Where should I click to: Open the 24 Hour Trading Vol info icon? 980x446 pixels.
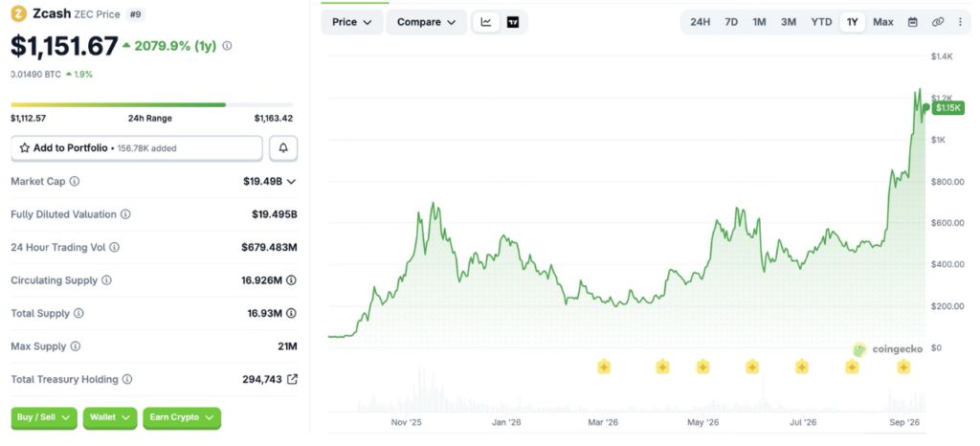[115, 247]
